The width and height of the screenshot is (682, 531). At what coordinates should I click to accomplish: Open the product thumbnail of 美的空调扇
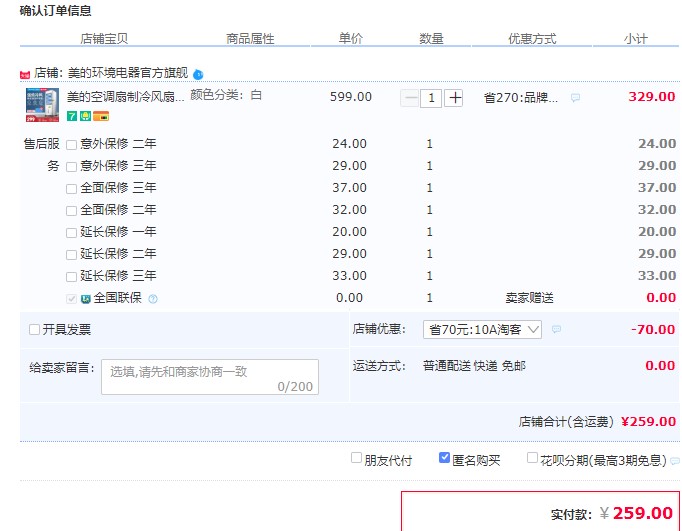click(x=42, y=105)
